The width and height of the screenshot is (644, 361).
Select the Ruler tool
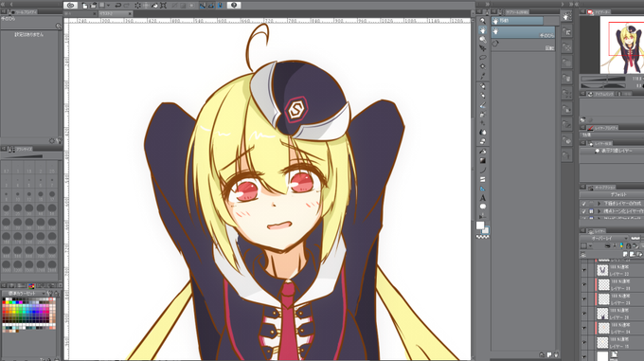click(483, 189)
